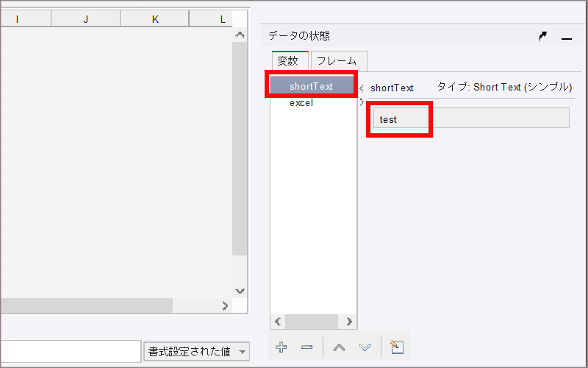Select column J header
Viewport: 588px width, 368px height.
click(86, 19)
